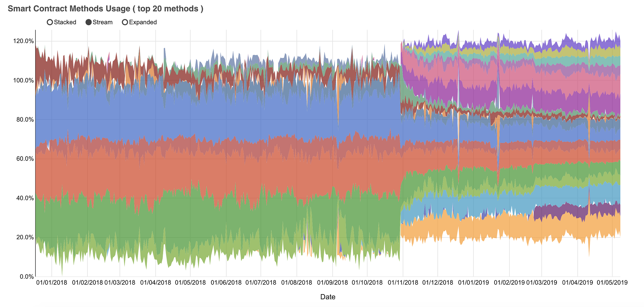Click the Date x-axis title
The image size is (644, 307).
(x=328, y=297)
